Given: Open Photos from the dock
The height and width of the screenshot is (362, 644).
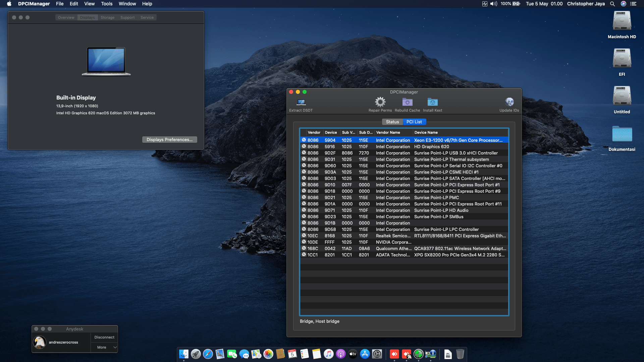Looking at the screenshot, I should click(268, 354).
